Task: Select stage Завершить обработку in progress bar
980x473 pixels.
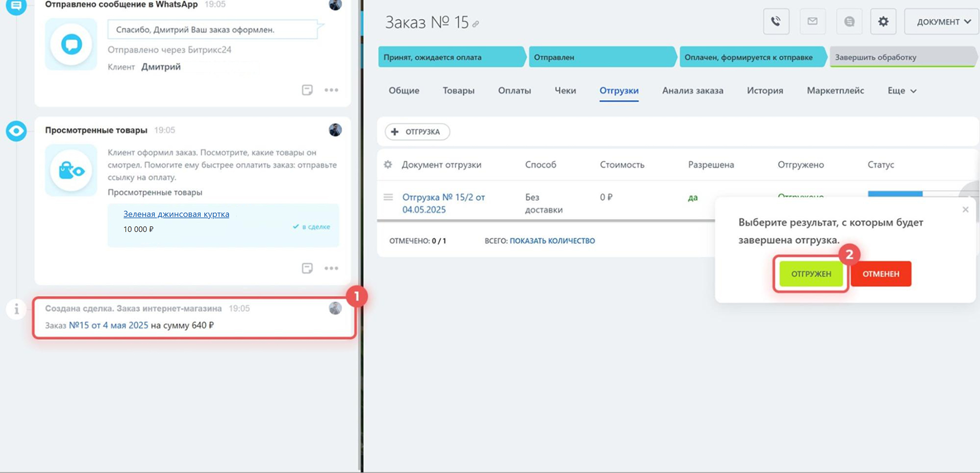Action: coord(901,57)
